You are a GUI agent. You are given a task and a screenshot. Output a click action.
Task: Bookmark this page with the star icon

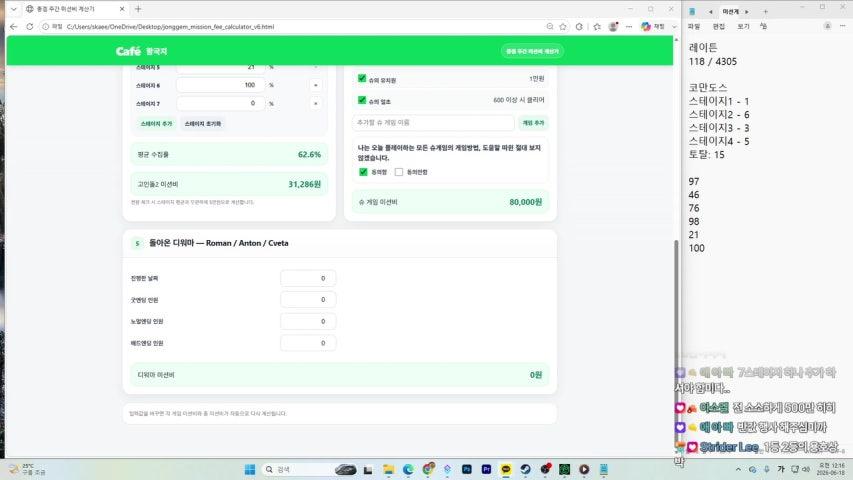(563, 26)
